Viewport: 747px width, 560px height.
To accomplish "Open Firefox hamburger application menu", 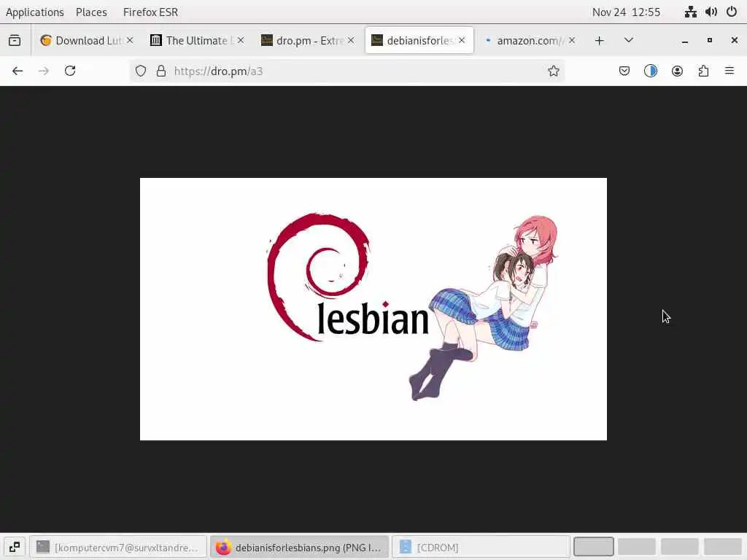I will tap(729, 71).
